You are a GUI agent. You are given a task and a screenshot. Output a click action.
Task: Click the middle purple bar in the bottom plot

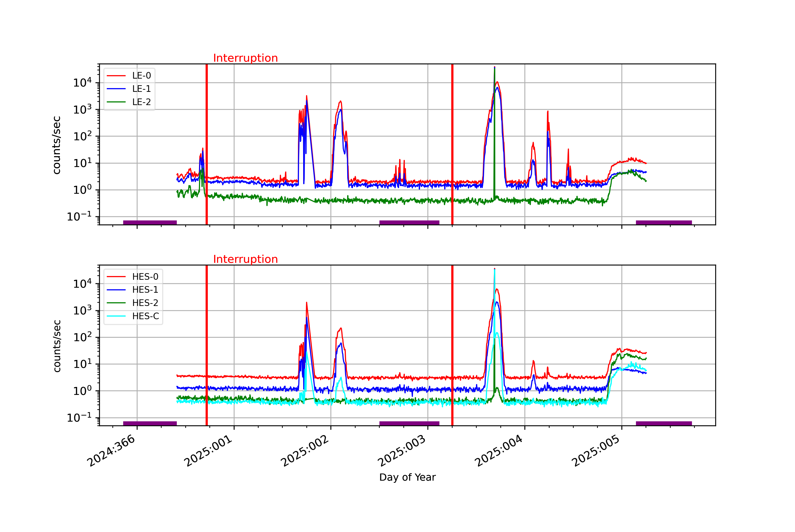point(409,423)
